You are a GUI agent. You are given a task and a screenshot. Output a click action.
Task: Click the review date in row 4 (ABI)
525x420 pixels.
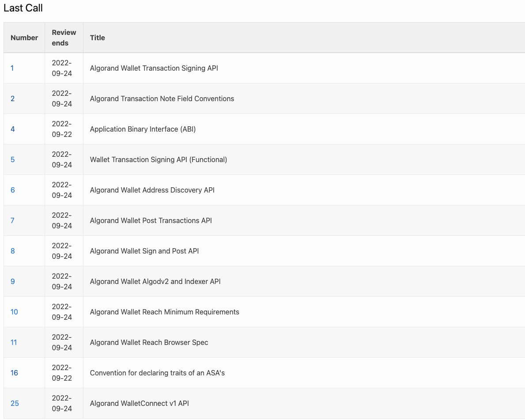[x=62, y=129]
